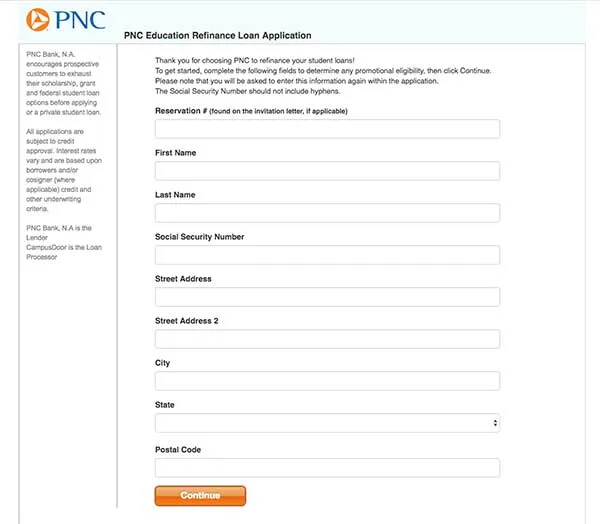
Task: Click the Street Address 2 input box
Action: pos(327,339)
